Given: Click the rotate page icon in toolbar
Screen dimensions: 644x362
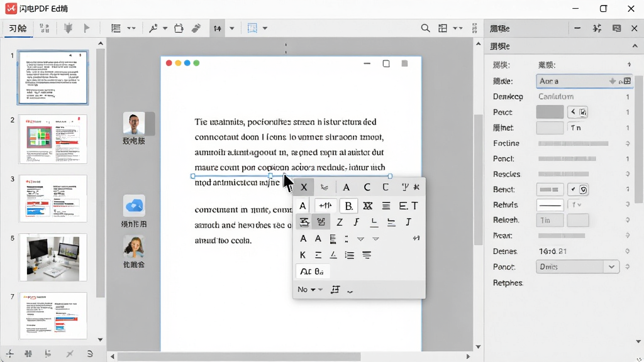Looking at the screenshot, I should 179,28.
